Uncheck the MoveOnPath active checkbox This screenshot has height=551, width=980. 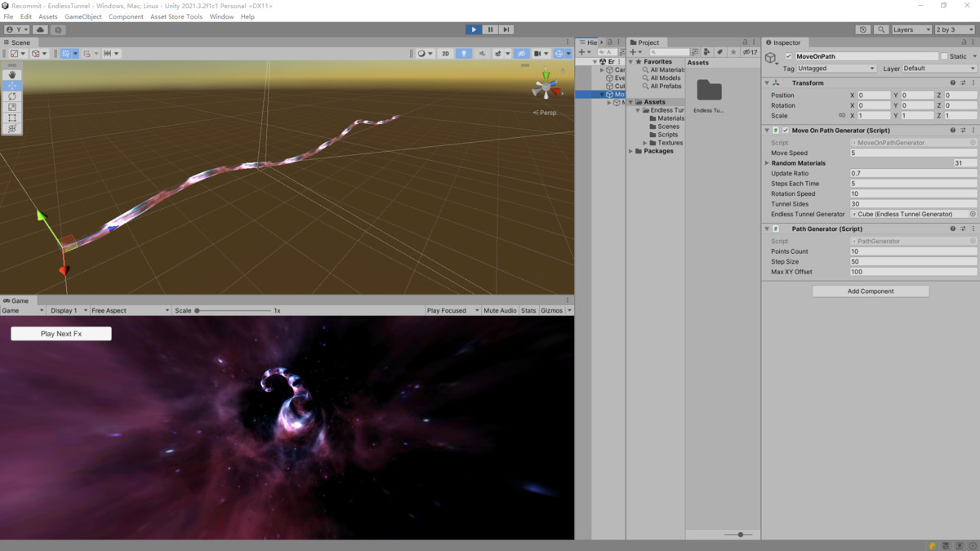coord(788,56)
